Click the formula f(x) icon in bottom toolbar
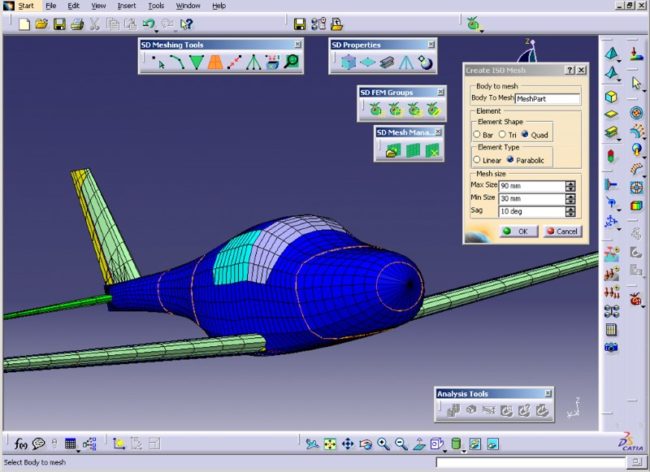The image size is (650, 472). 21,443
